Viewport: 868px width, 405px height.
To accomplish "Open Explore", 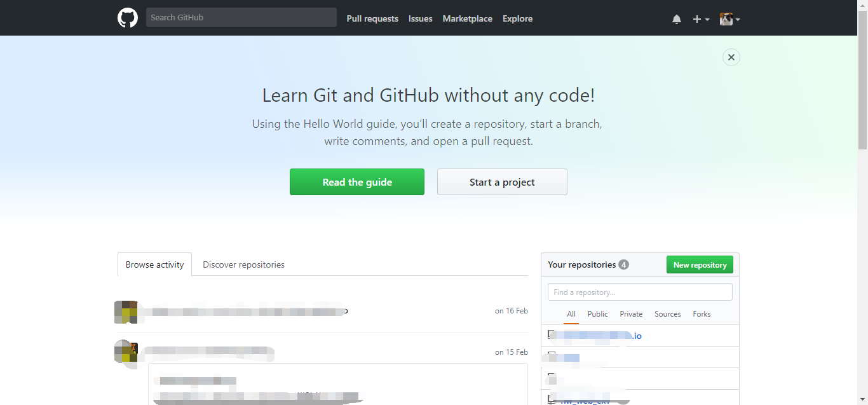I will tap(518, 18).
